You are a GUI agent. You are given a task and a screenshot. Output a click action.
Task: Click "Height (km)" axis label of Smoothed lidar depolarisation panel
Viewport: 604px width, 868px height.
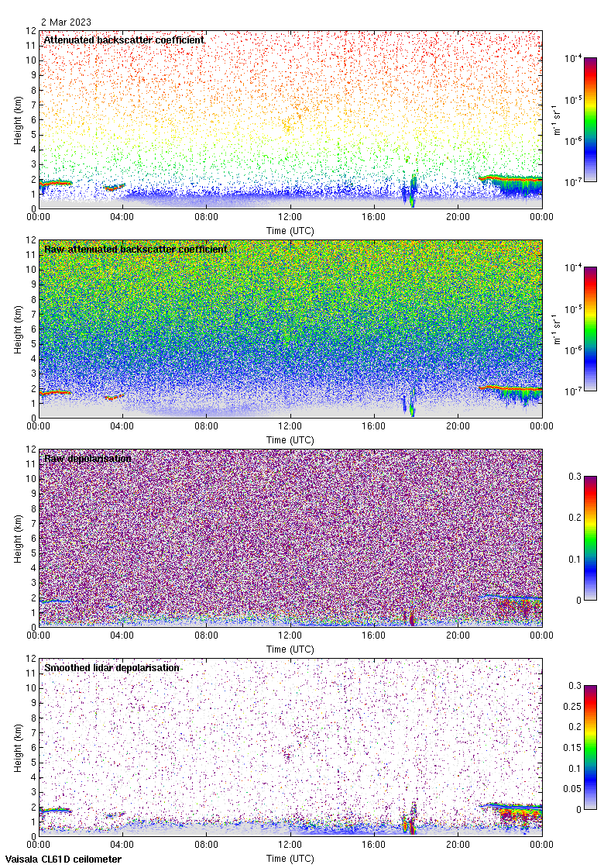pyautogui.click(x=19, y=747)
